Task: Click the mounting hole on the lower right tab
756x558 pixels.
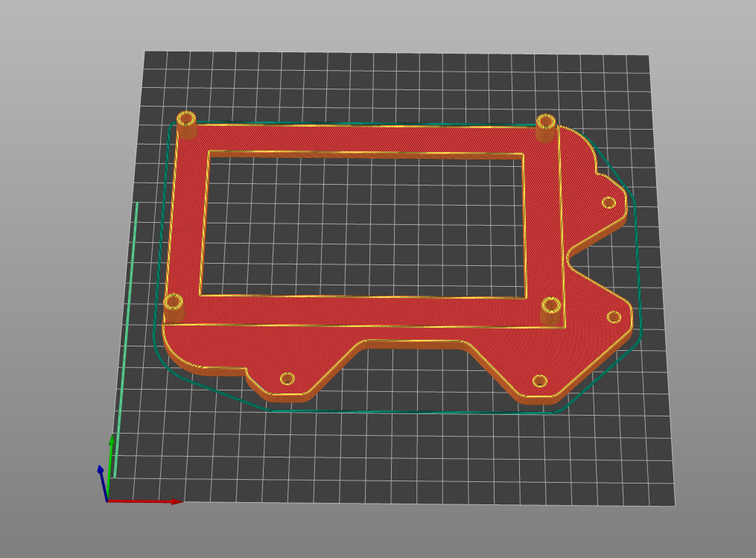Action: [x=614, y=317]
